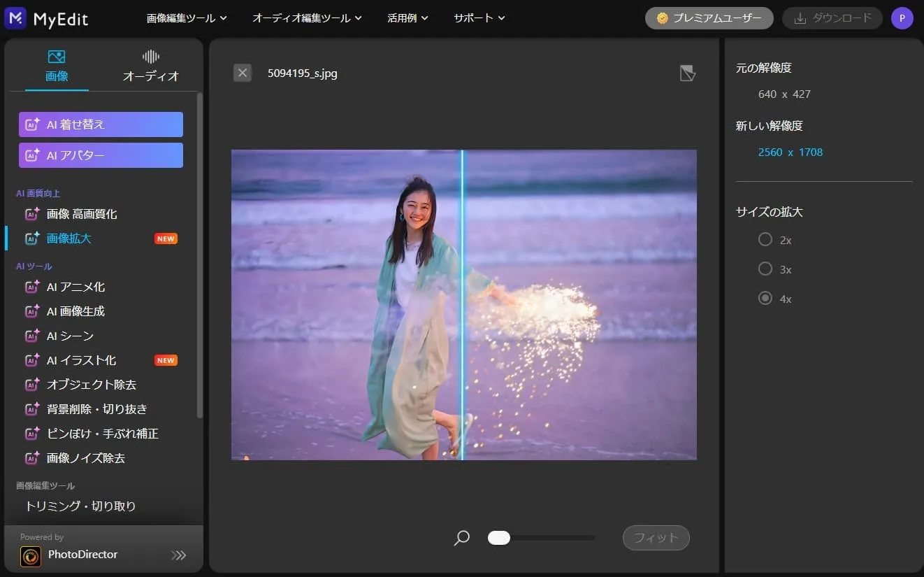Click the compare before/after icon

688,73
